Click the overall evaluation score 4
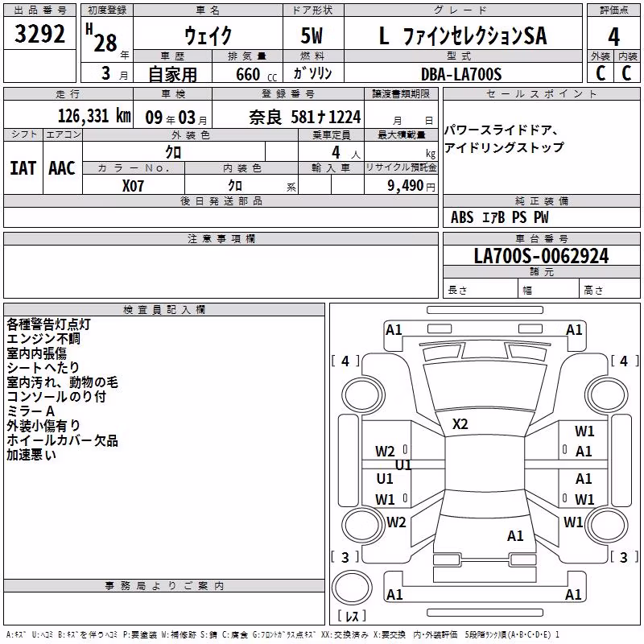Screen dimensions: 644x644 coord(613,36)
